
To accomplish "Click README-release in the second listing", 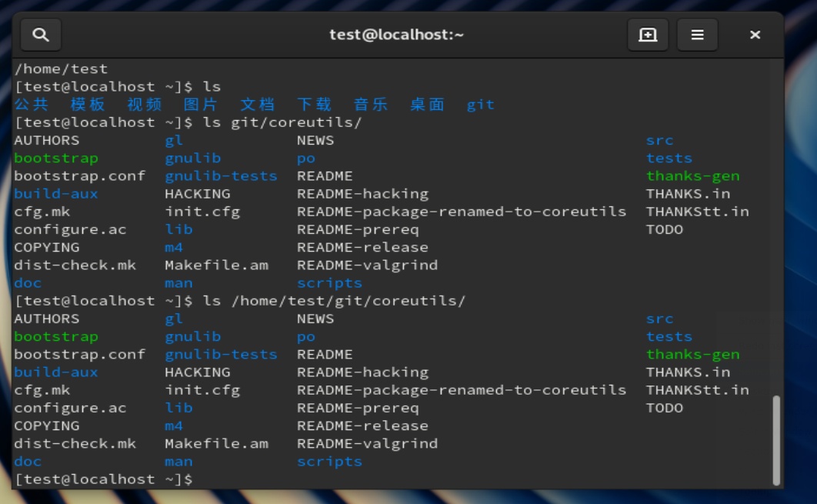I will [362, 426].
